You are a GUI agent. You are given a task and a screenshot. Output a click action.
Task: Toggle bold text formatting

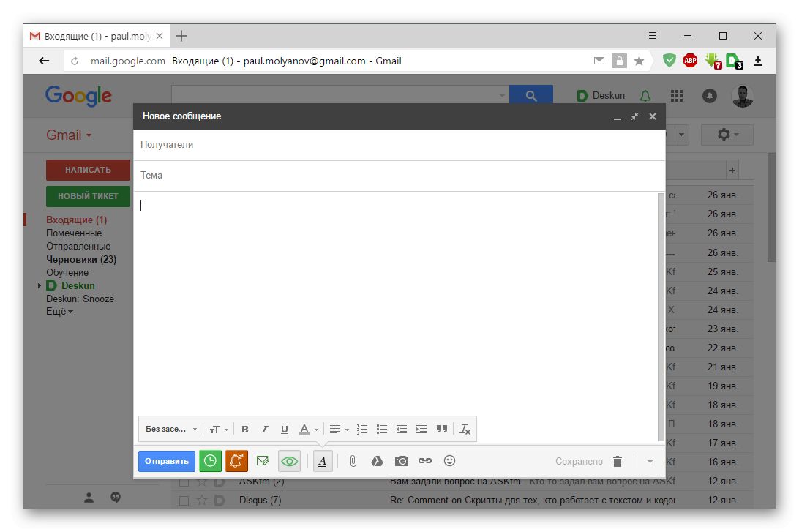pos(245,430)
